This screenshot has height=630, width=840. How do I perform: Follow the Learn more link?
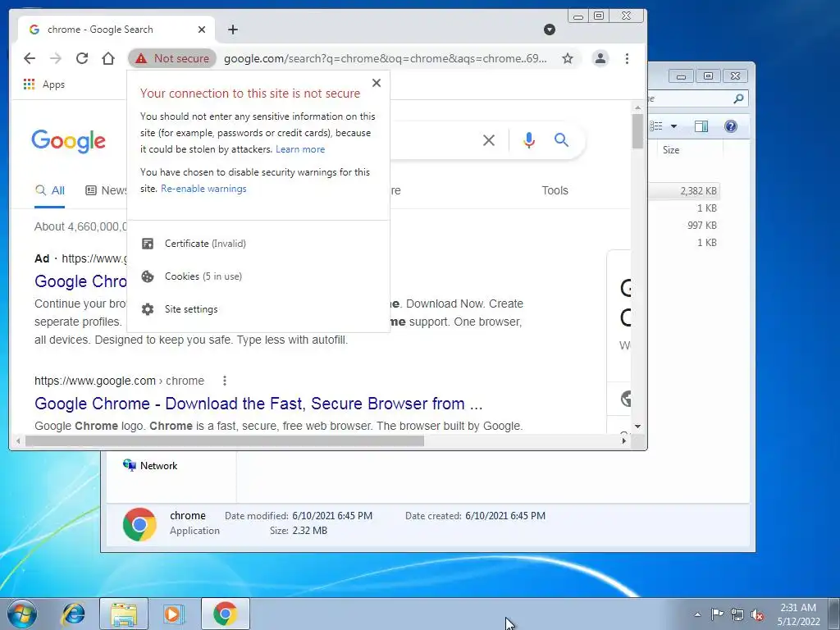pos(300,149)
